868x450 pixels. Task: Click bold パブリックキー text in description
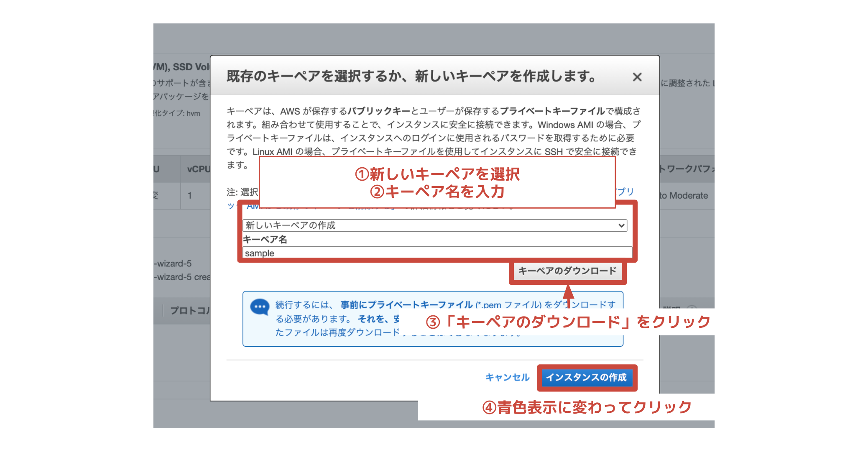[379, 111]
